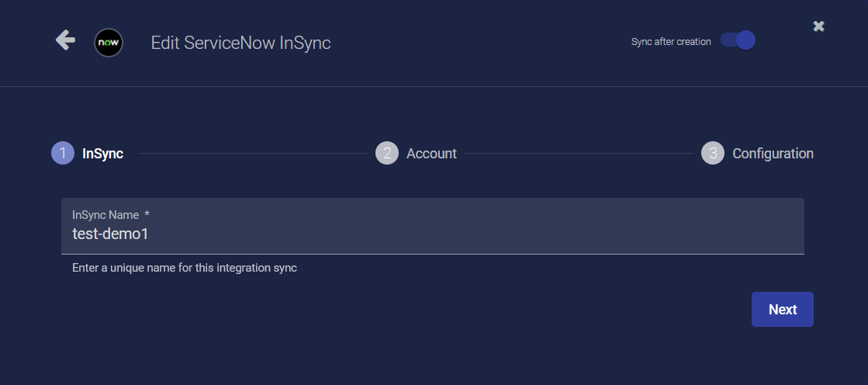Select the InSync step label
The width and height of the screenshot is (868, 385).
[102, 154]
